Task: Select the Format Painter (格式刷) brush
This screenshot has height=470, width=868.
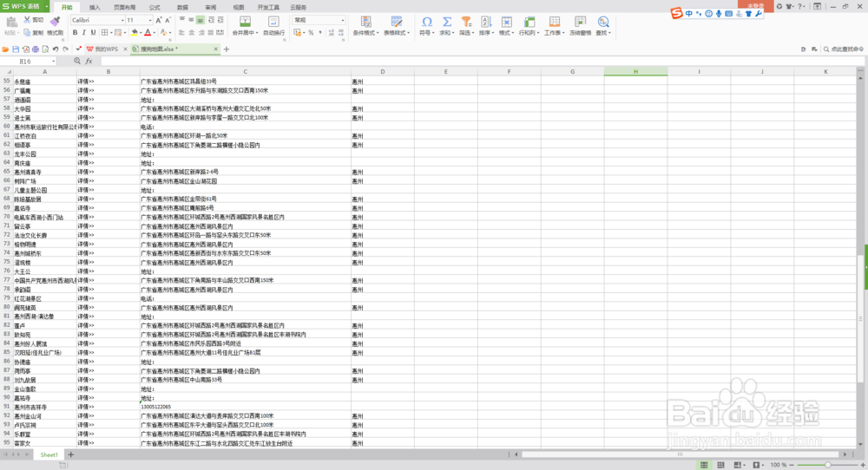Action: tap(55, 21)
